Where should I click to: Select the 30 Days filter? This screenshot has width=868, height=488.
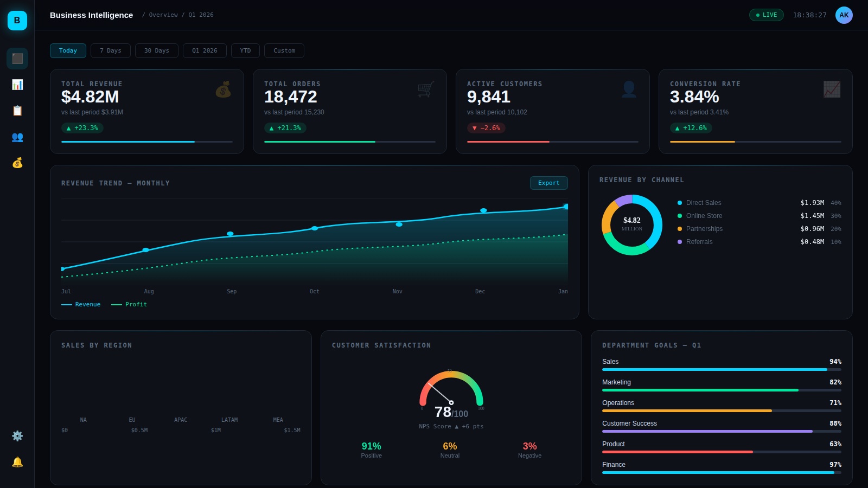click(157, 51)
